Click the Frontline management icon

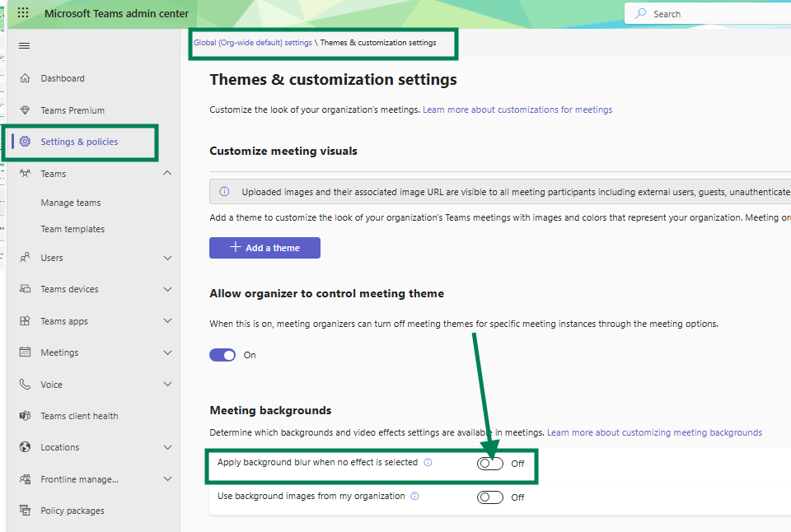(25, 479)
